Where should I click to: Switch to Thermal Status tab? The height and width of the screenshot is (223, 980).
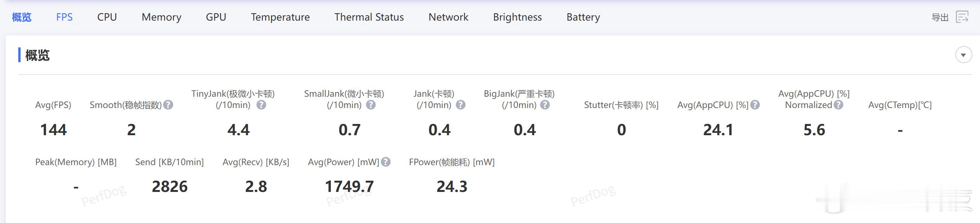[369, 17]
